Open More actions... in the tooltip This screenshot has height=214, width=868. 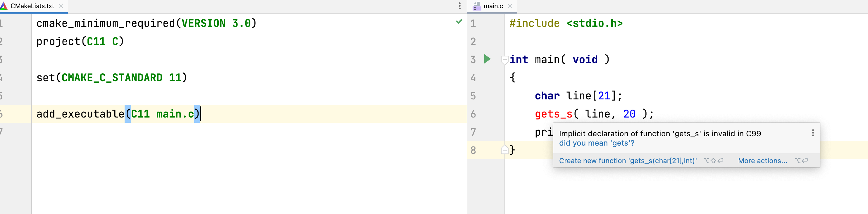click(762, 161)
